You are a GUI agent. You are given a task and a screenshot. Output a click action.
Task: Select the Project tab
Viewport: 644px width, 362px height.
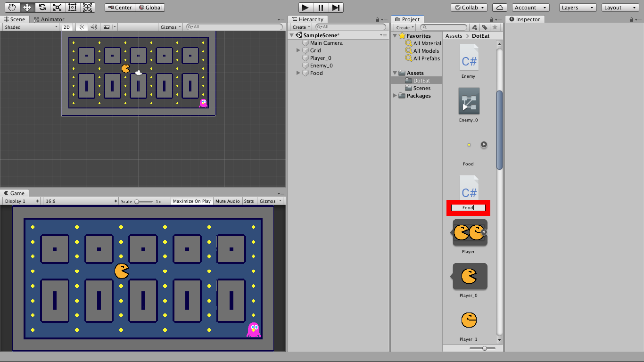pos(408,19)
